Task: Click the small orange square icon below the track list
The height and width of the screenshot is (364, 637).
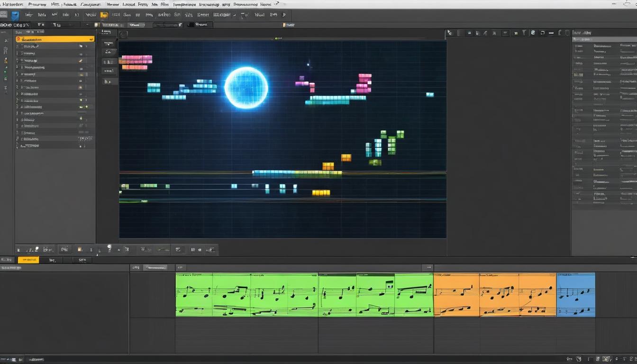Action: coord(80,249)
